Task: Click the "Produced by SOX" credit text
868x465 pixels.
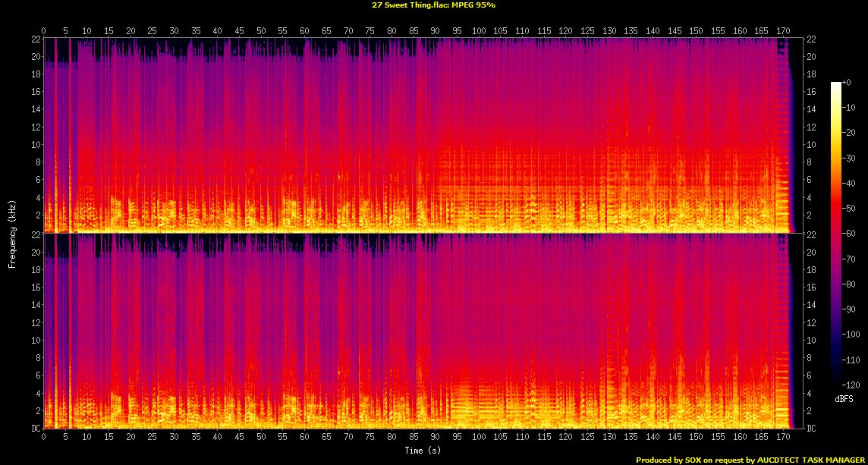Action: coord(666,460)
